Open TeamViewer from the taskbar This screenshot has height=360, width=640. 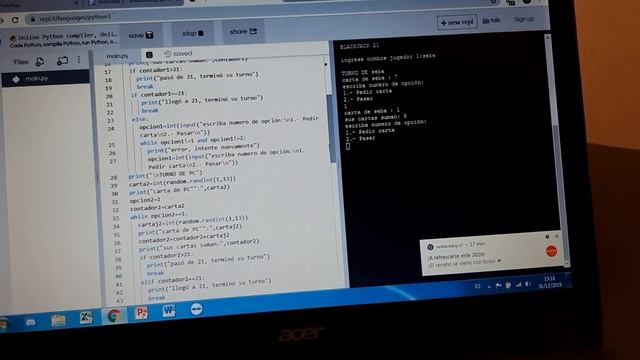coord(196,309)
